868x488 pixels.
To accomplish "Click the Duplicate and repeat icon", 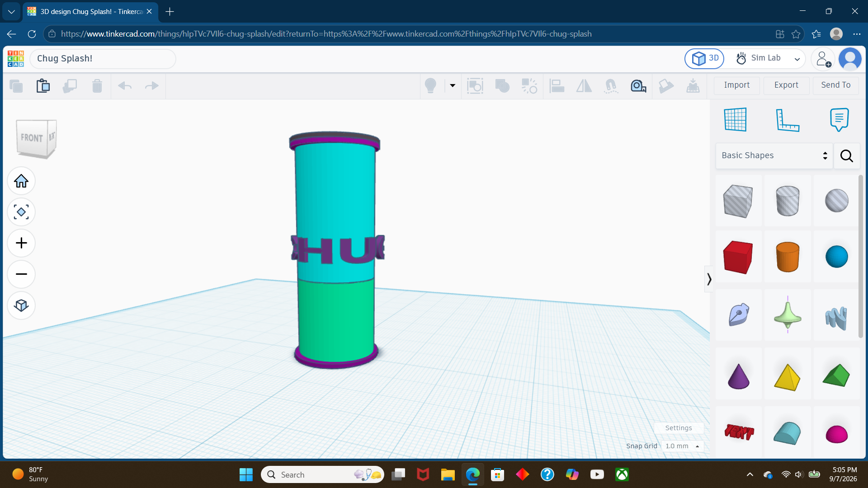I will click(70, 86).
